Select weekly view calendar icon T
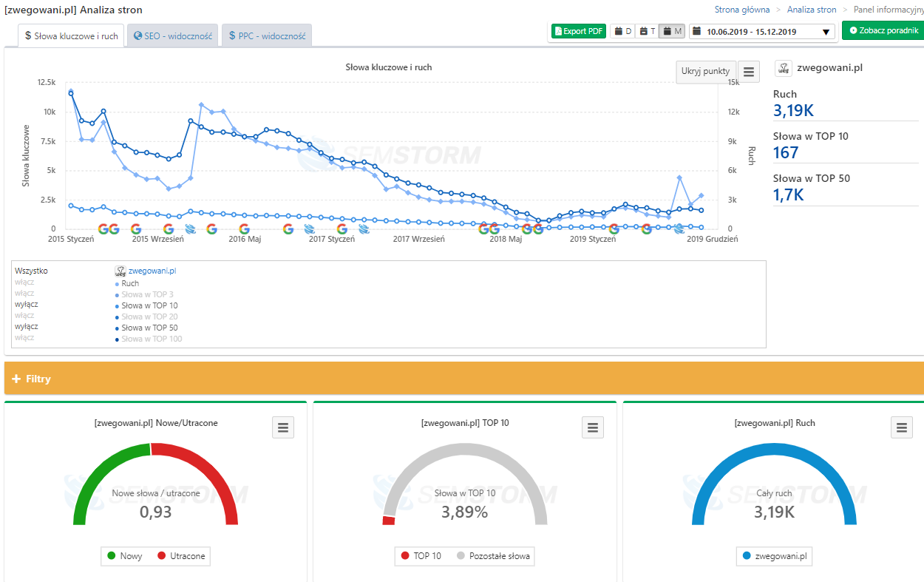Image resolution: width=924 pixels, height=582 pixels. pyautogui.click(x=648, y=31)
